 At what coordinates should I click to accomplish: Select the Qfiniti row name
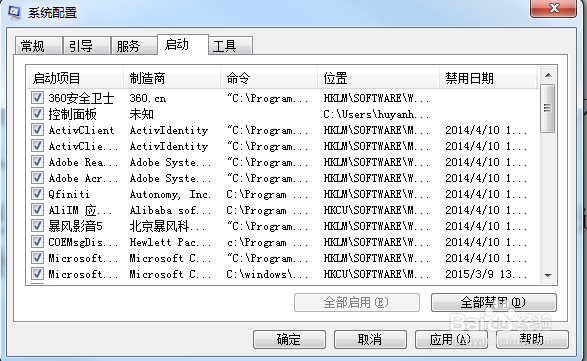click(69, 194)
